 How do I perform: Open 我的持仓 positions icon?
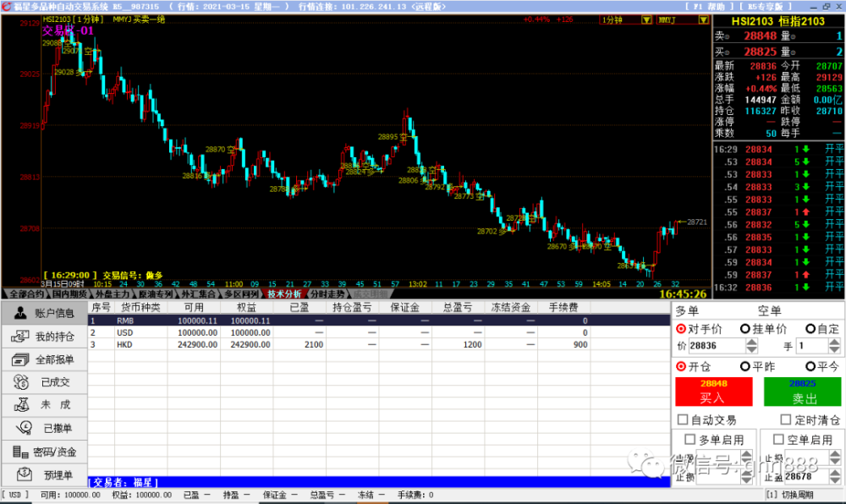(20, 337)
